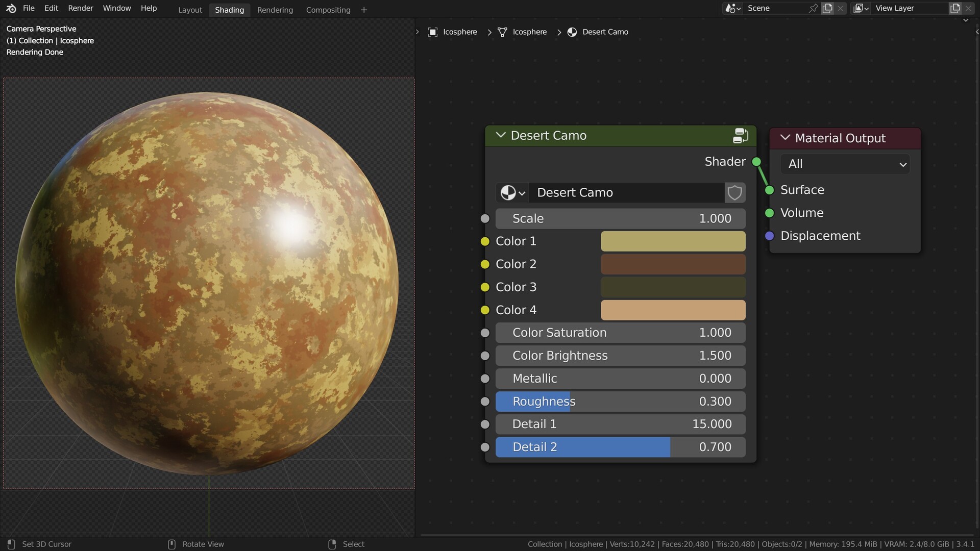Collapse the Material Output node header

785,138
